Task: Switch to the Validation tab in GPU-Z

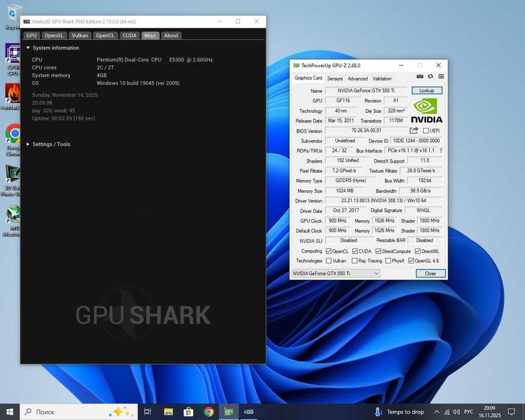Action: pos(382,79)
